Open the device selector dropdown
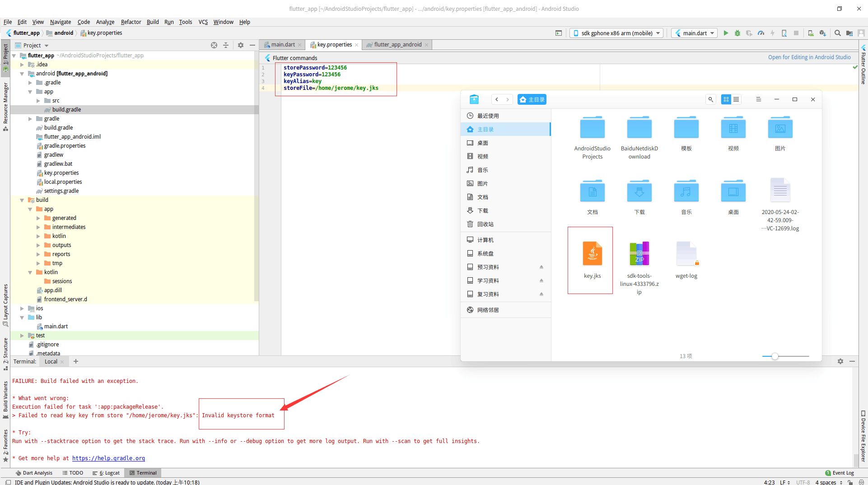This screenshot has width=868, height=485. tap(617, 33)
